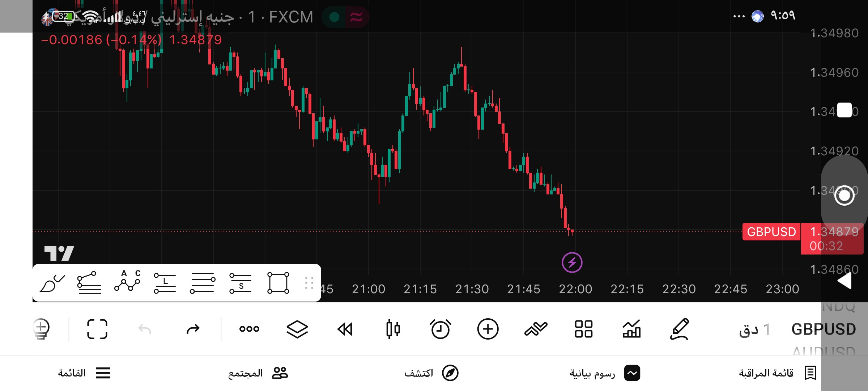The height and width of the screenshot is (391, 868).
Task: Create a price alert with clock icon
Action: tap(440, 329)
